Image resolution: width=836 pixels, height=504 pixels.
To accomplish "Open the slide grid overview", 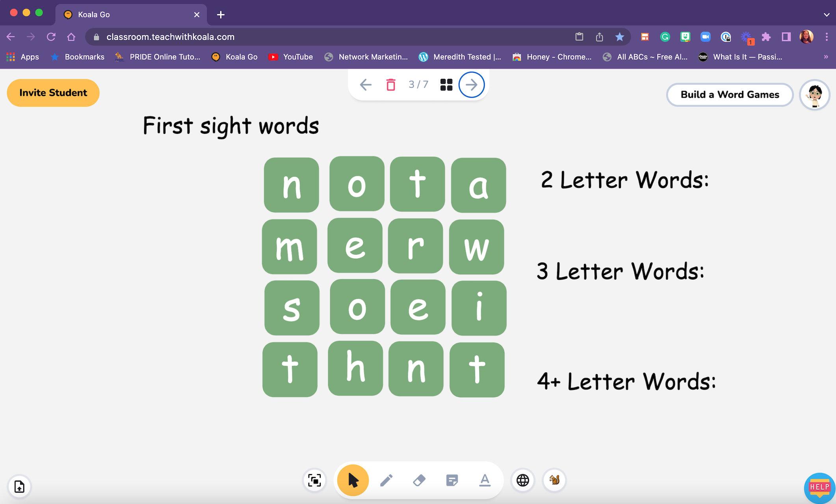I will (x=446, y=84).
